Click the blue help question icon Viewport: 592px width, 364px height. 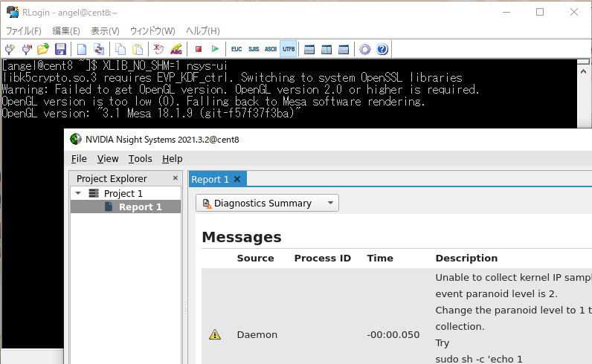(x=382, y=49)
